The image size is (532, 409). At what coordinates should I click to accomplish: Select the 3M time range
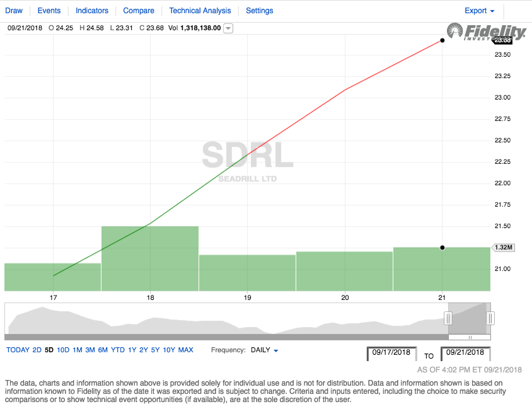90,350
